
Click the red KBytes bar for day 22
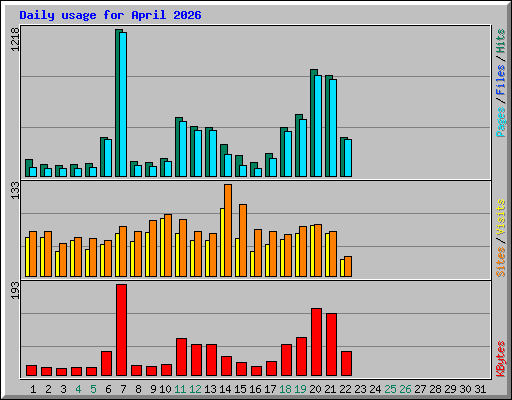point(346,364)
